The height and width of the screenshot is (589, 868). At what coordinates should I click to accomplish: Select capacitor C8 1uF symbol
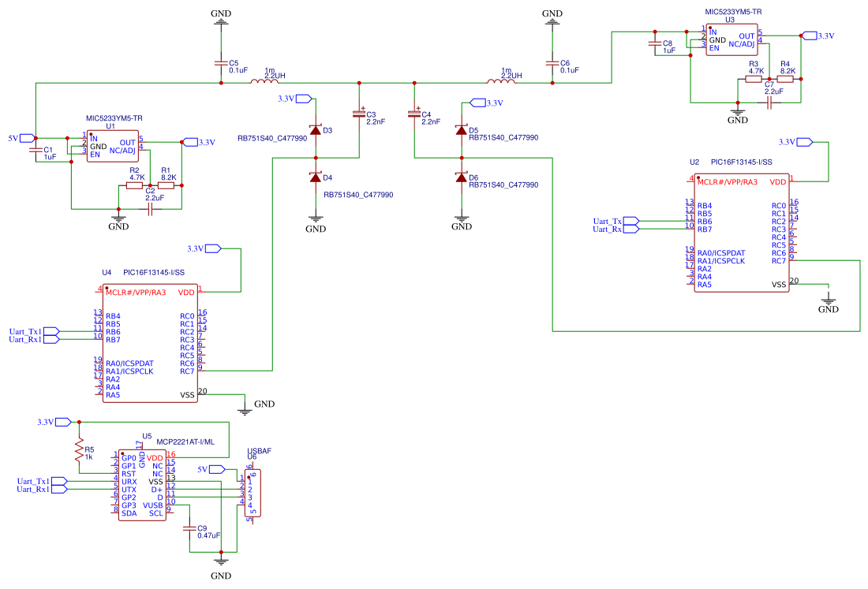[655, 43]
